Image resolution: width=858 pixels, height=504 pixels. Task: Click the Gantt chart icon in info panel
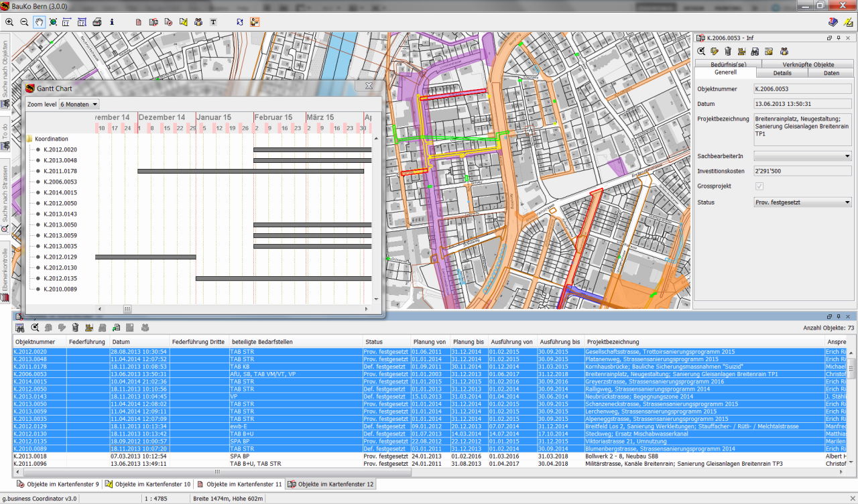tap(741, 52)
